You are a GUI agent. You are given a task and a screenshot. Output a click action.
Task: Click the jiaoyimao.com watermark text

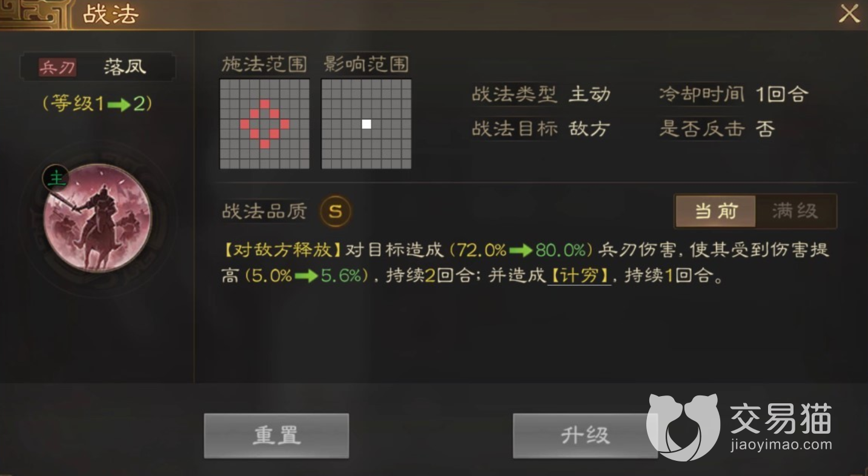pyautogui.click(x=781, y=445)
